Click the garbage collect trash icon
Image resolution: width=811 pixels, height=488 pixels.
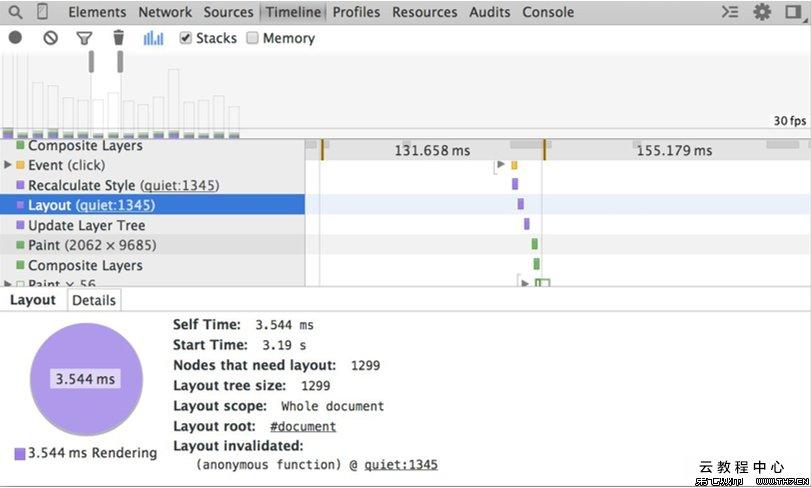click(x=118, y=38)
